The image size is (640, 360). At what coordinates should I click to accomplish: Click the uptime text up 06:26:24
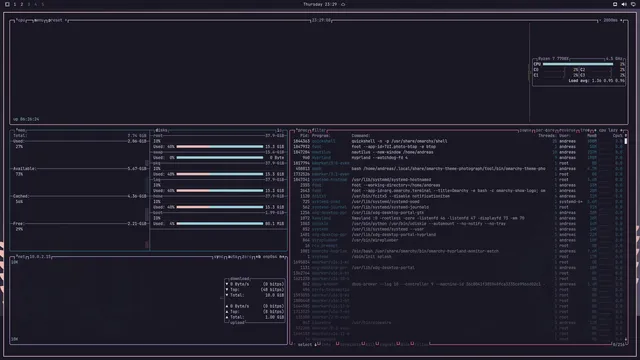tap(26, 119)
